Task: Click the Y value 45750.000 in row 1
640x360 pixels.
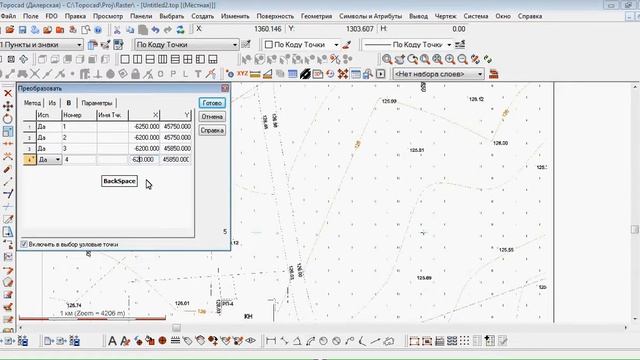Action: point(177,127)
